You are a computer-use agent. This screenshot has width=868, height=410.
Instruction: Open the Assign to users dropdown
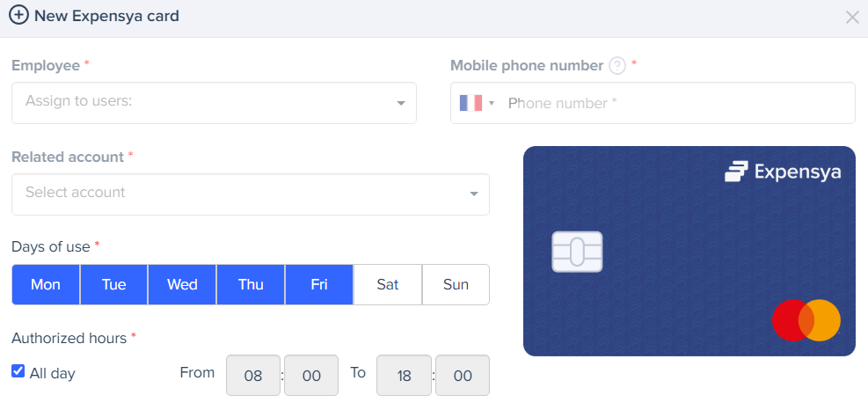[x=214, y=103]
